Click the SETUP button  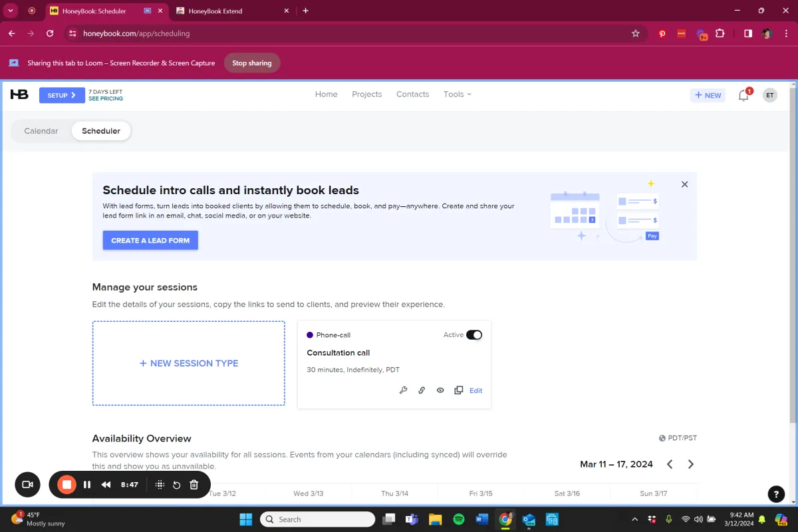62,95
